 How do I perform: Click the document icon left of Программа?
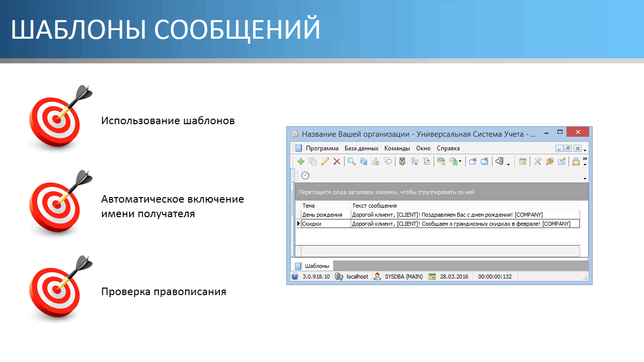point(298,148)
